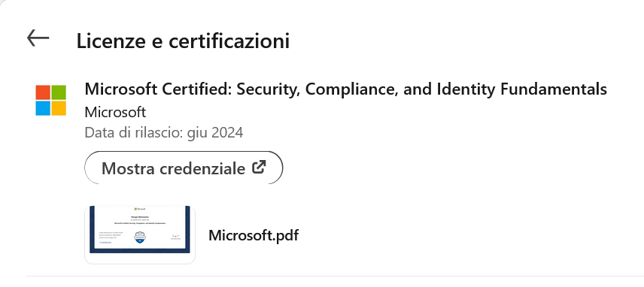Click the signature date text in certificate preview

176,239
